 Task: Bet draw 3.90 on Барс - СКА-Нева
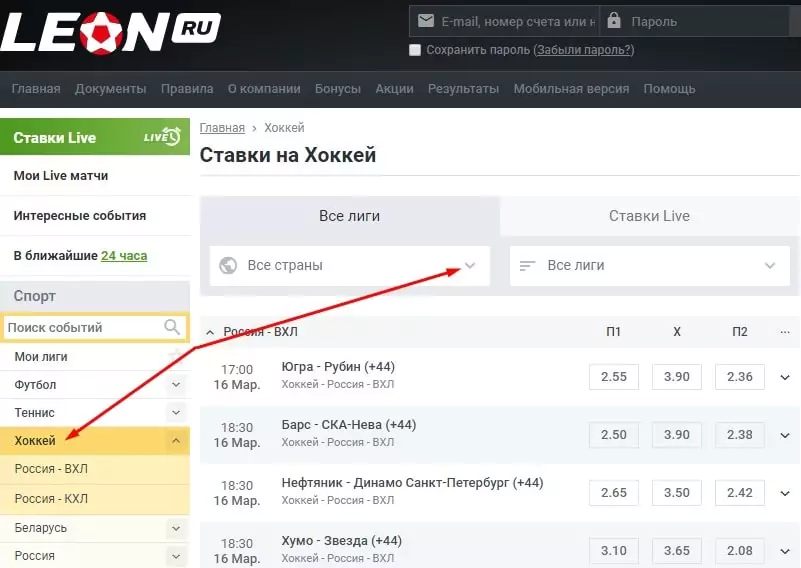676,435
